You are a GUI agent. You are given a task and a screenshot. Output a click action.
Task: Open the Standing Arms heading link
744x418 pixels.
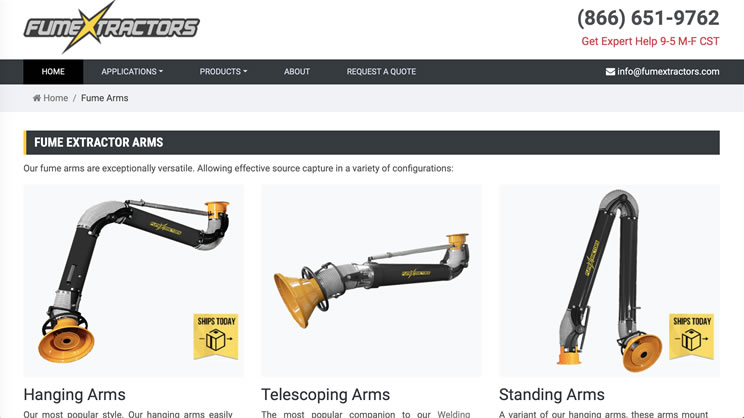pyautogui.click(x=552, y=394)
